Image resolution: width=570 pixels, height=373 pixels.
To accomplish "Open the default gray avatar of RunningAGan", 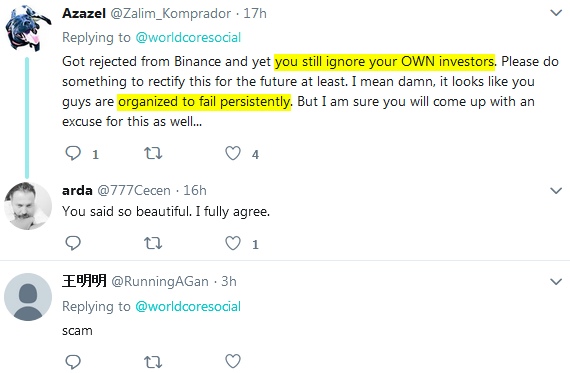I will click(28, 297).
